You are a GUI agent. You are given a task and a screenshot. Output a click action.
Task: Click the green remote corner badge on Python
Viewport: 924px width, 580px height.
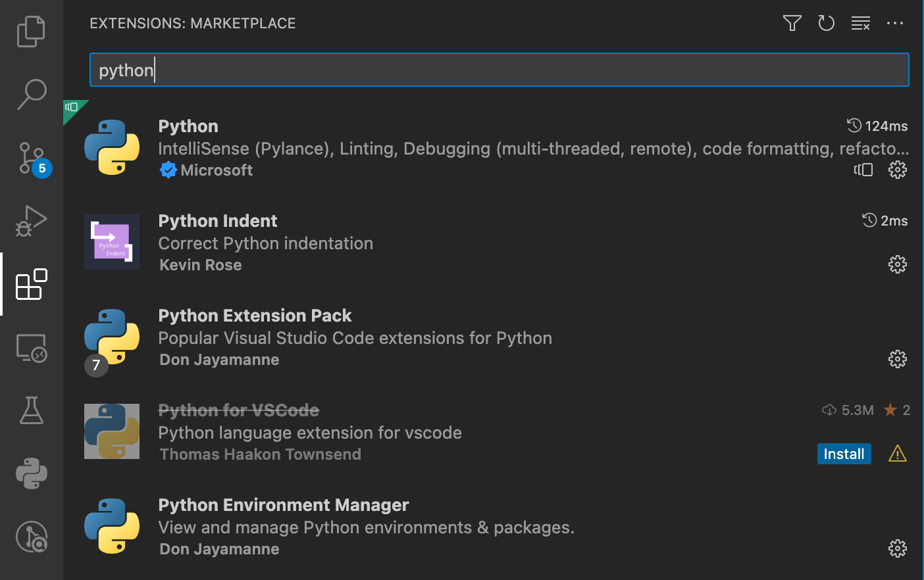[x=72, y=109]
